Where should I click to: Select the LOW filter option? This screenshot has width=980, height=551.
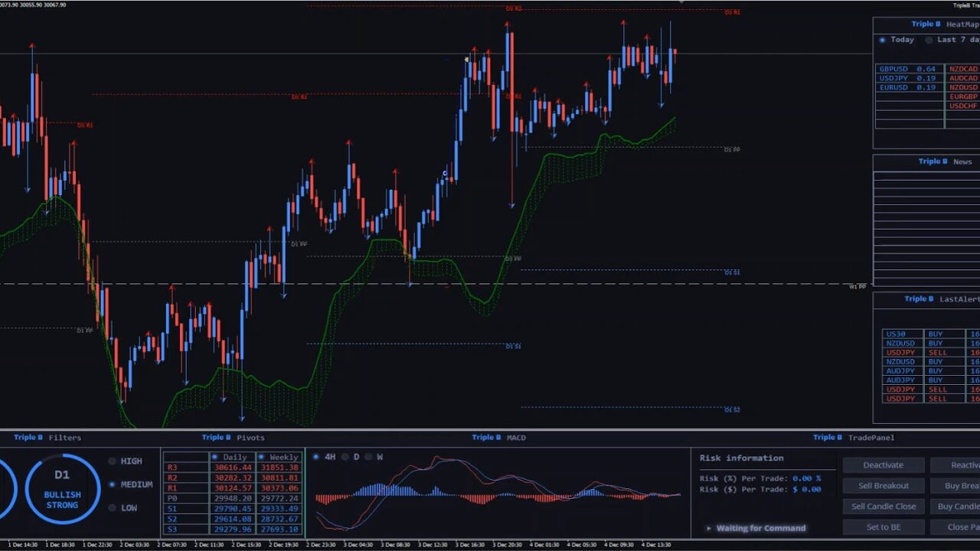pos(113,508)
